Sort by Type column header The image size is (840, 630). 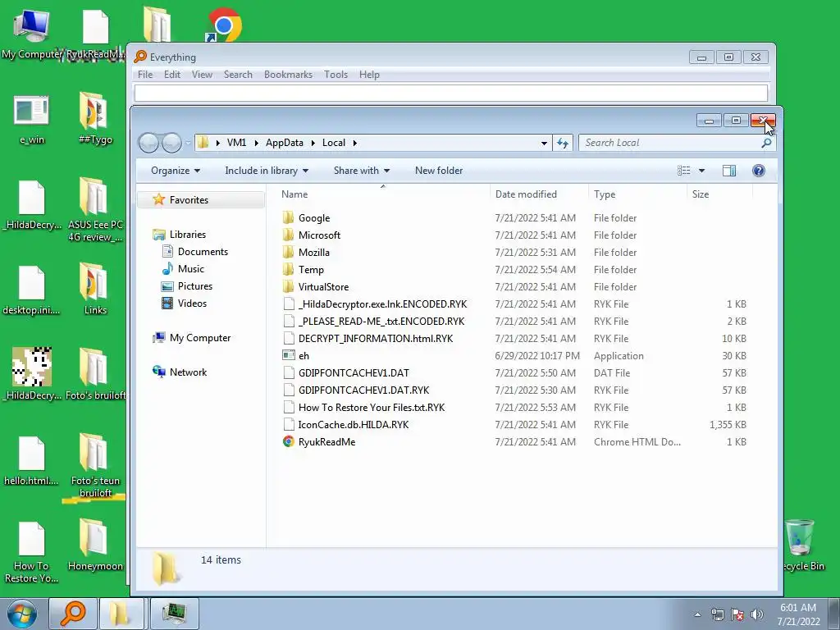pos(637,194)
